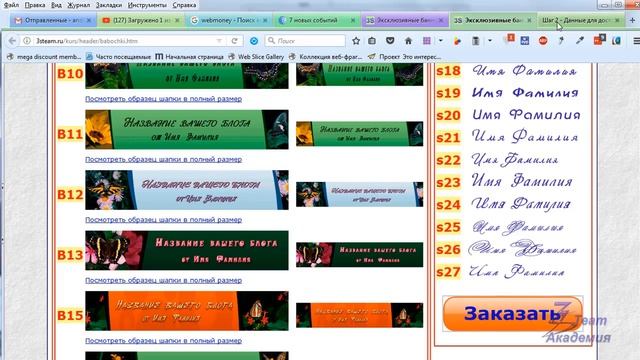The image size is (640, 360).
Task: Open a new tab with the plus button
Action: click(x=633, y=20)
